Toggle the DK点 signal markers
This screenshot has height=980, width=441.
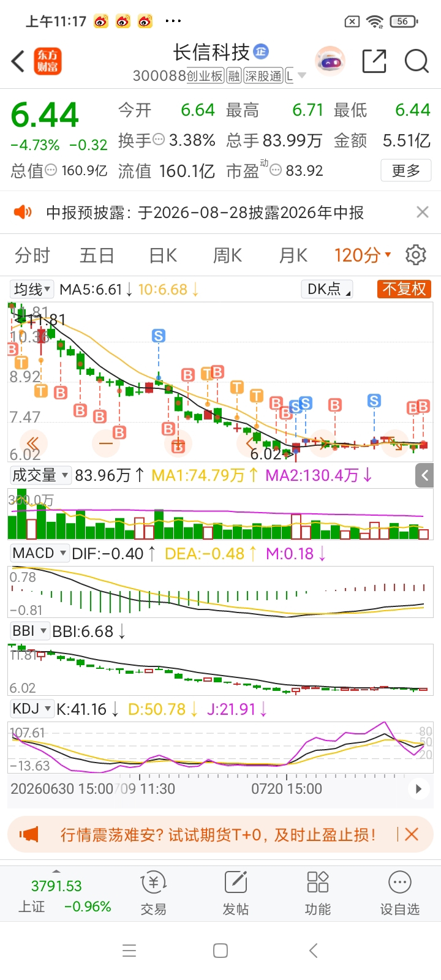coord(327,289)
